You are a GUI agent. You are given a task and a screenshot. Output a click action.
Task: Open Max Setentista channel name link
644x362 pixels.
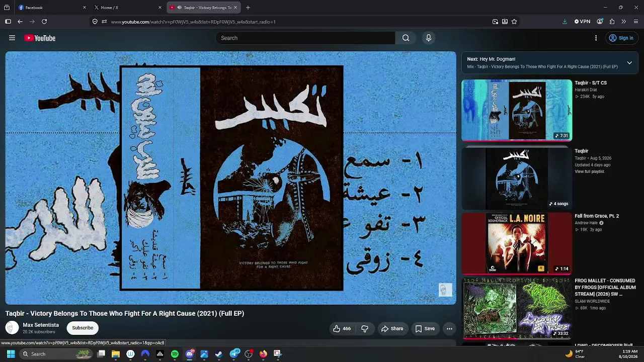coord(41,325)
